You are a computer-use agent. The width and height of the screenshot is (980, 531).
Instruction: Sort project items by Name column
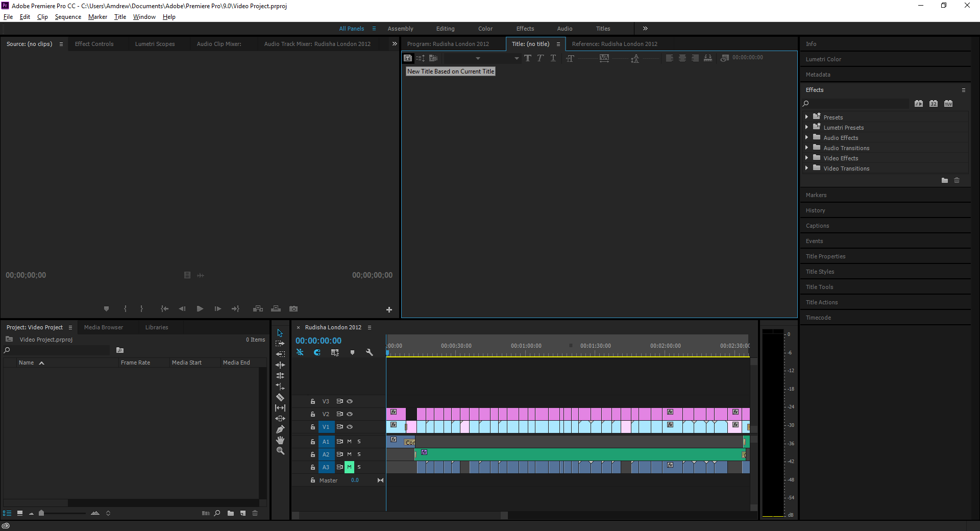27,363
